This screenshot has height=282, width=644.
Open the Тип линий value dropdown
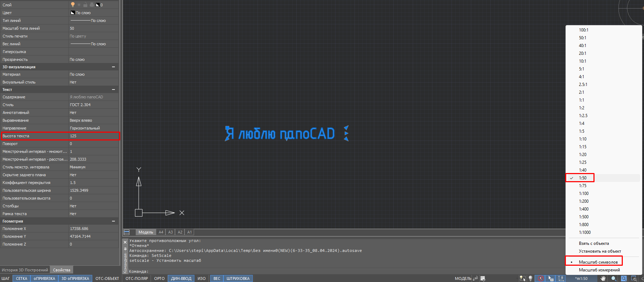(x=94, y=21)
